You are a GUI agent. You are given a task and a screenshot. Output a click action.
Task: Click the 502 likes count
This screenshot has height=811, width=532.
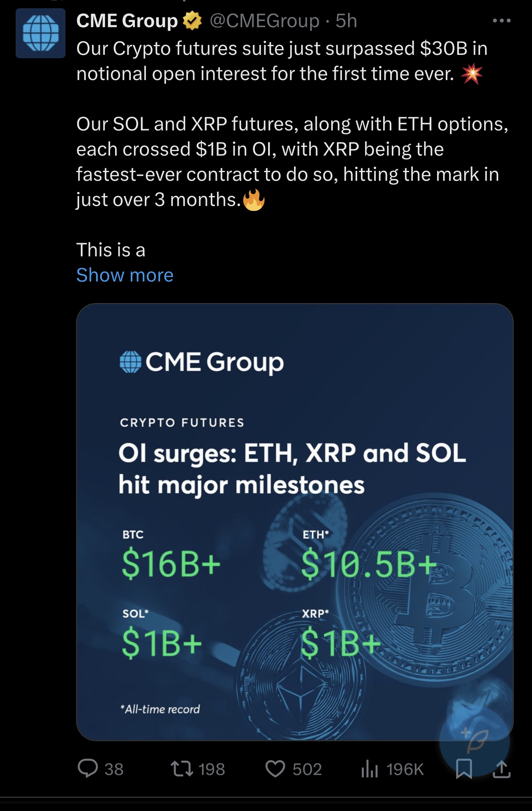click(x=307, y=769)
